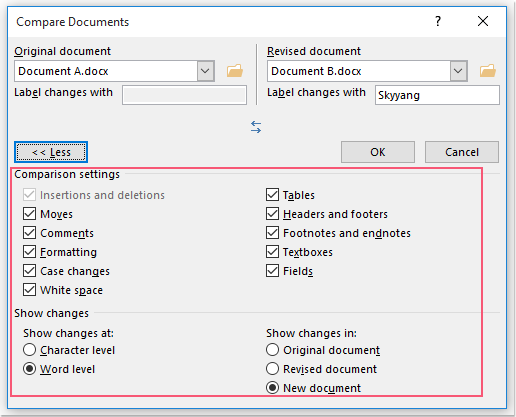Image resolution: width=516 pixels, height=417 pixels.
Task: Disable the Formatting comparison checkbox
Action: point(29,252)
